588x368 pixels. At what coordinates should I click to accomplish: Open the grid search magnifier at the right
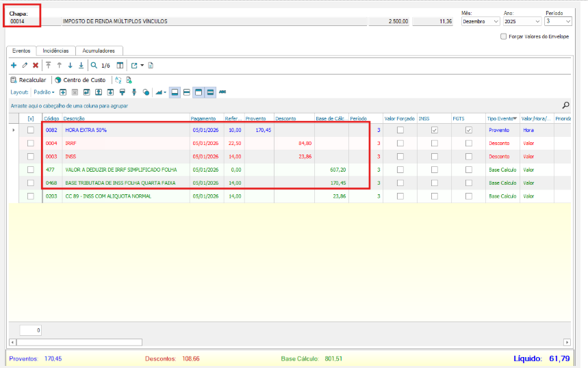(566, 105)
